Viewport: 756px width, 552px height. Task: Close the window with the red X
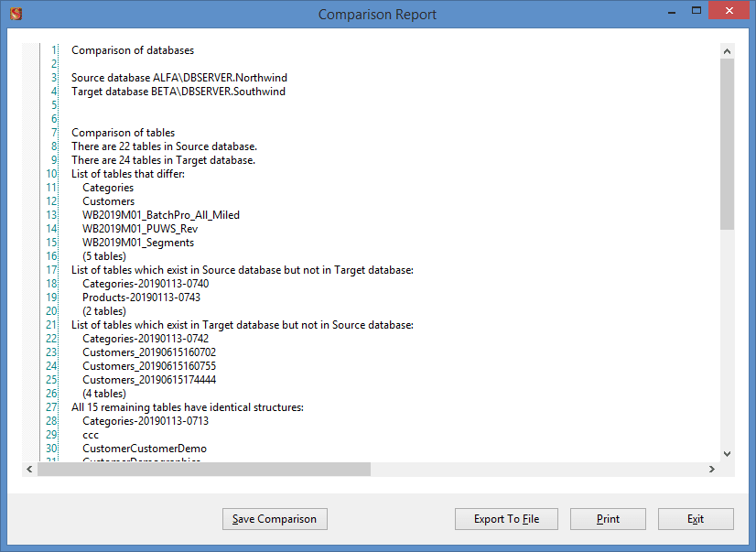coord(730,10)
